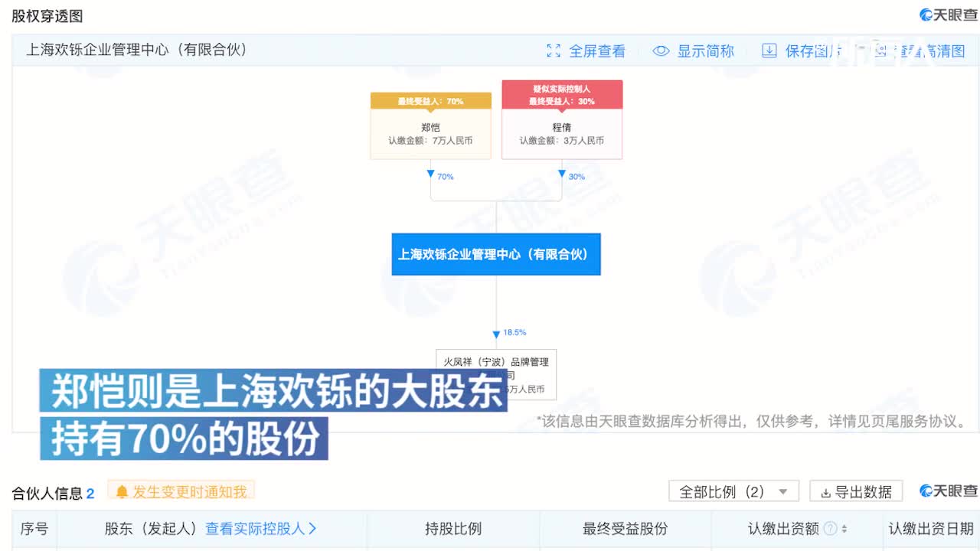Click the 天眼查 logo beside 导出数据
980x551 pixels.
[949, 491]
